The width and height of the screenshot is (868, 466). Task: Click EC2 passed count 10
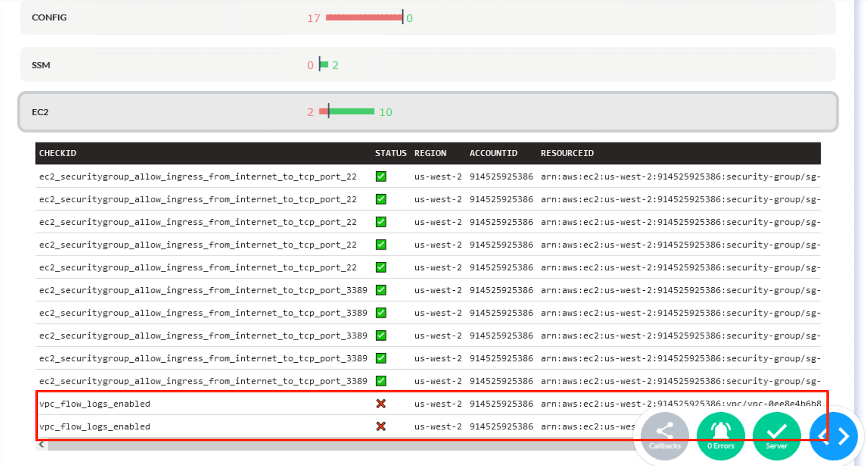pos(385,112)
